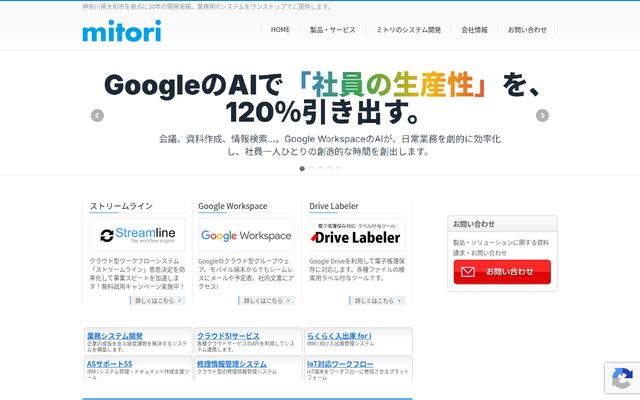
Task: Click the Google Workspace card heading
Action: click(233, 206)
